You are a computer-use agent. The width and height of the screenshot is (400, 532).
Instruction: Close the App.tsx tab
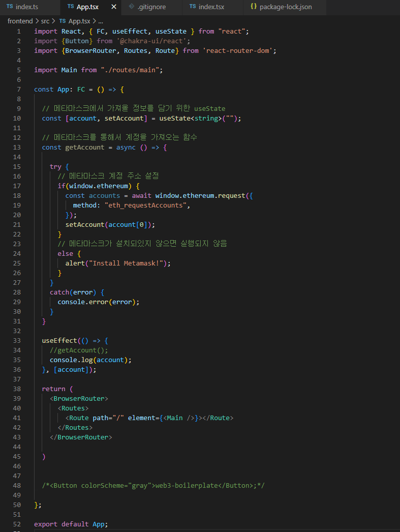(114, 7)
